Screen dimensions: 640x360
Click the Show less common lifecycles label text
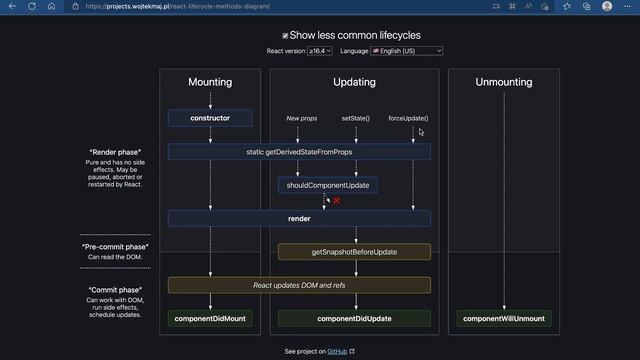(355, 36)
